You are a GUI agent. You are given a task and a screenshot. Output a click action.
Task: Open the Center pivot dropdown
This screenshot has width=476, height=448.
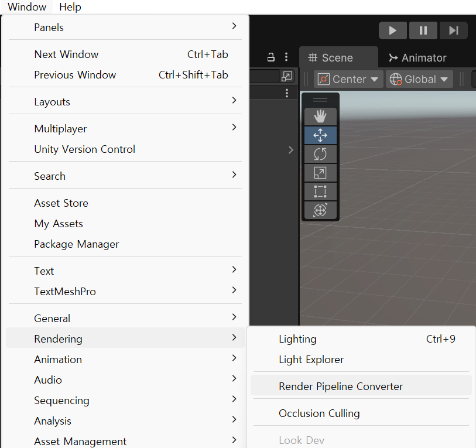(x=348, y=79)
